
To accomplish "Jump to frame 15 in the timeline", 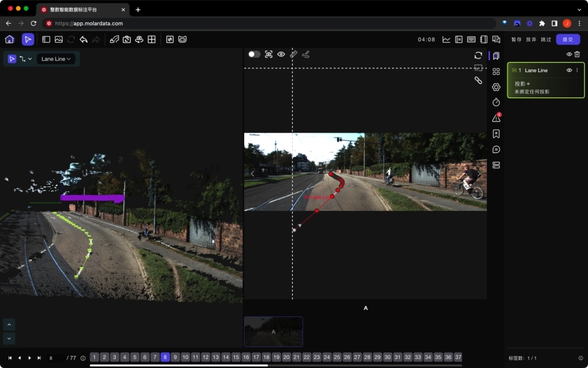I will pyautogui.click(x=236, y=357).
